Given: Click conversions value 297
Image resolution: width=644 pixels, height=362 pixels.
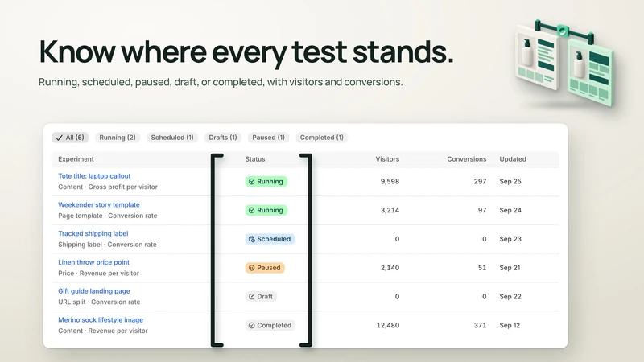Looking at the screenshot, I should pos(480,182).
